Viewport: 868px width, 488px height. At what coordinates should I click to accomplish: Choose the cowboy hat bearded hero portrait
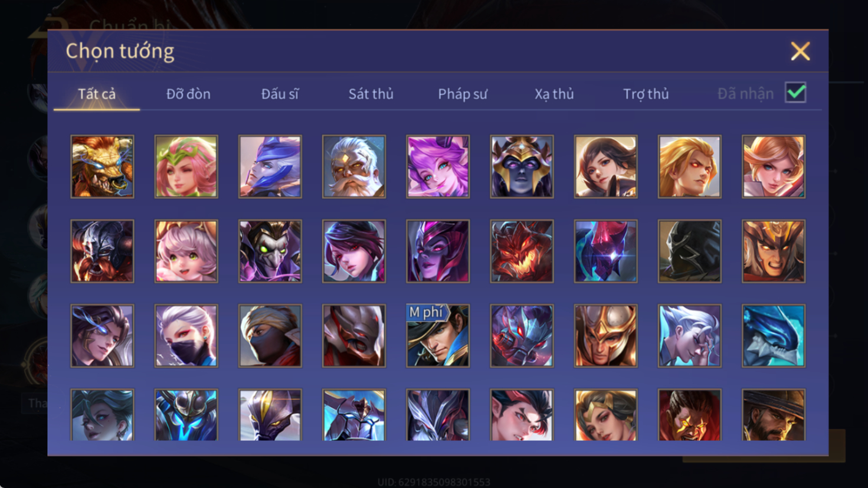(x=774, y=415)
